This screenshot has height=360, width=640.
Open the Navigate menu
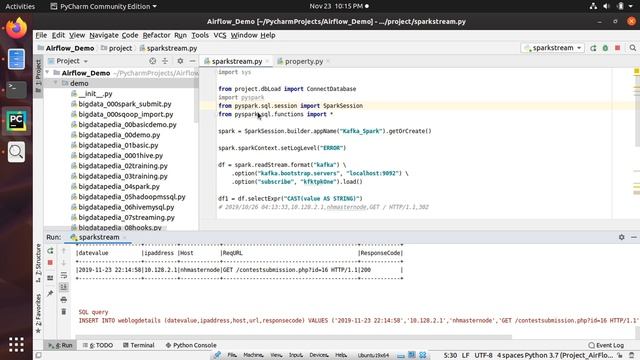pyautogui.click(x=104, y=35)
